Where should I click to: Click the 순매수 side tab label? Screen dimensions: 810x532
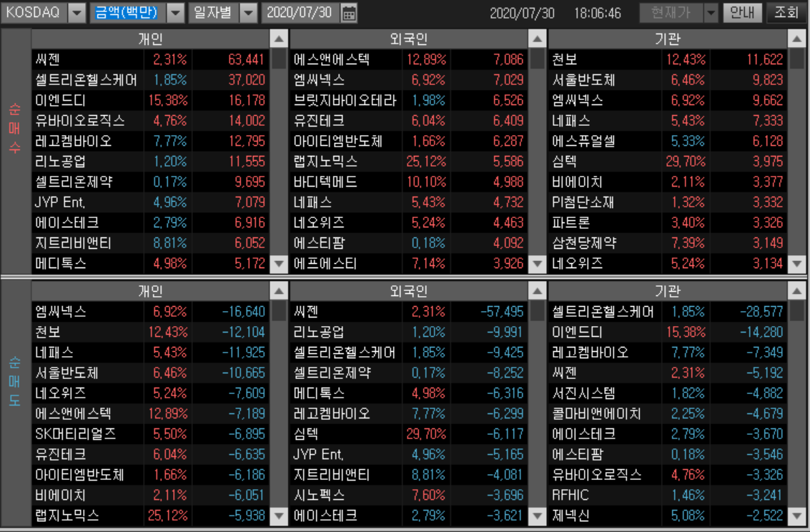click(x=15, y=129)
